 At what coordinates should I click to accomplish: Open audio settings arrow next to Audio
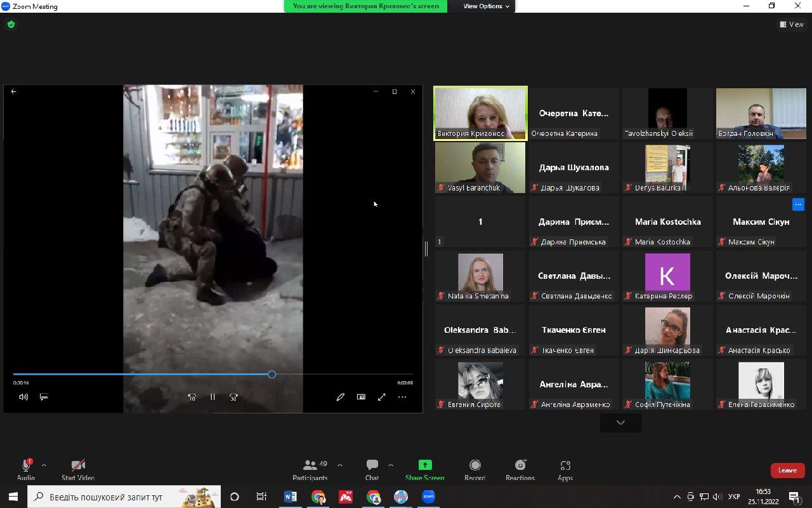coord(44,465)
